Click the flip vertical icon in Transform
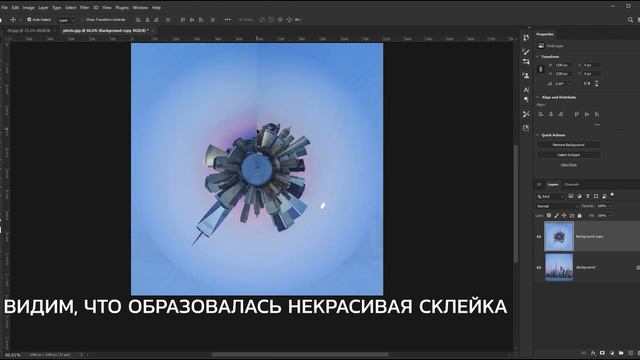The width and height of the screenshot is (640, 360). tap(596, 84)
